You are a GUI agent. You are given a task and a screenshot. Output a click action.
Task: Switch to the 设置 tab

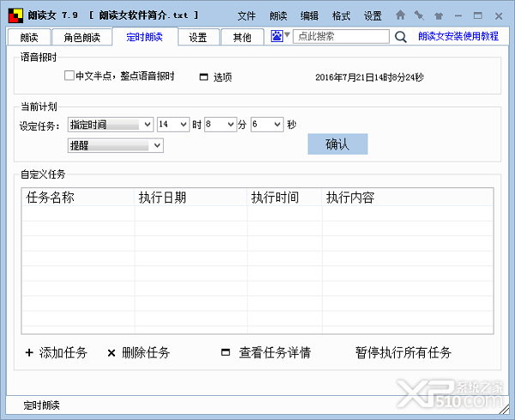pyautogui.click(x=197, y=37)
